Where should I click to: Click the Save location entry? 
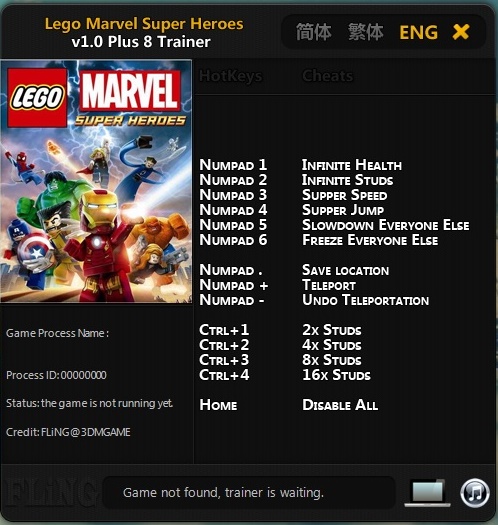tap(345, 270)
